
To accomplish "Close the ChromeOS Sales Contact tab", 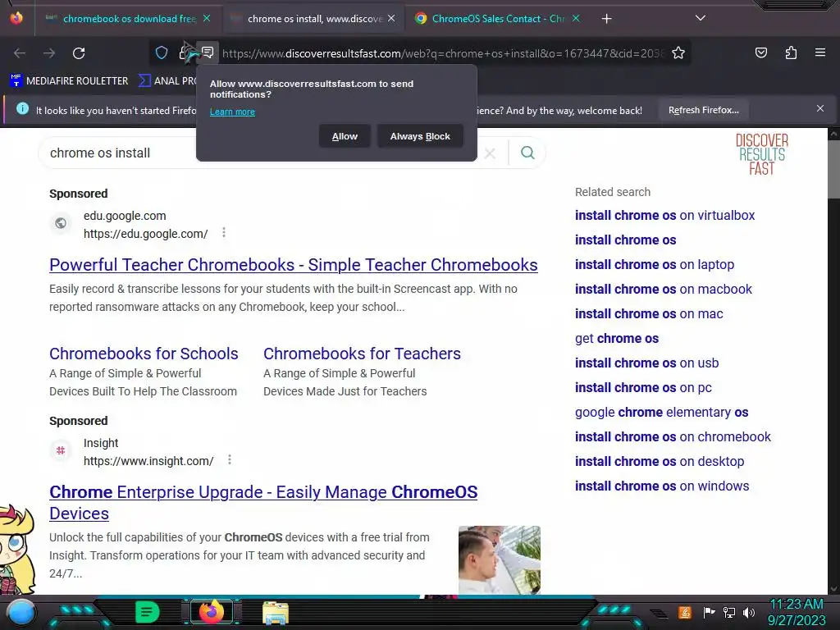I will click(x=576, y=18).
